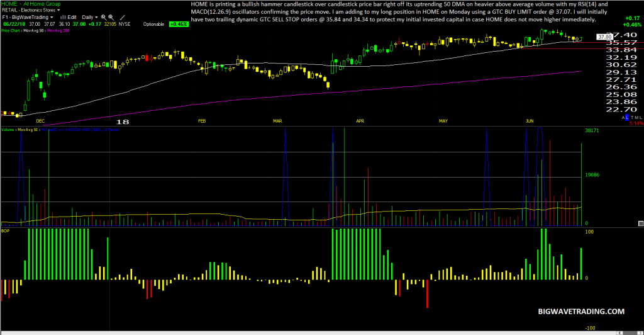Click the MAR month axis label
Screen dimensions: 644x335
click(277, 122)
